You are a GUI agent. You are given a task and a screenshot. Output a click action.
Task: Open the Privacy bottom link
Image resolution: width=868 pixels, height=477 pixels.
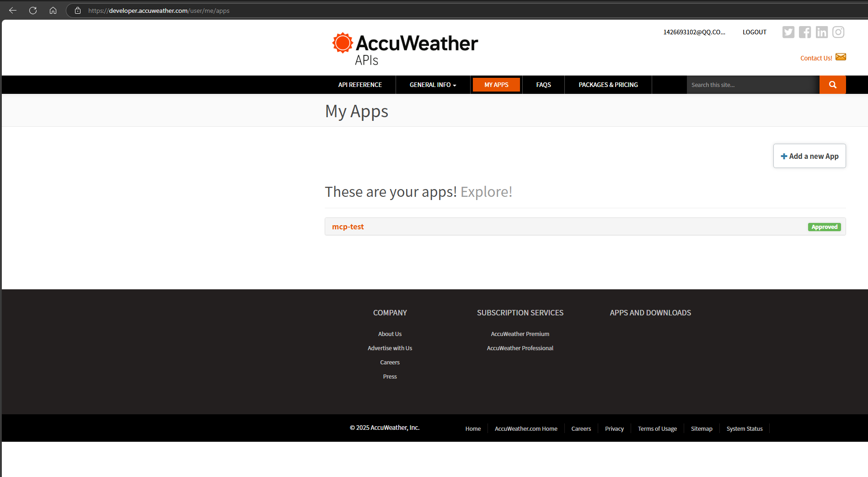click(614, 429)
